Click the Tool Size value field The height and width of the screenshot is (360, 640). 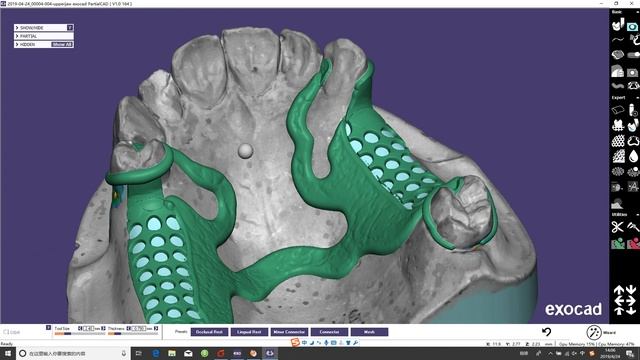[x=89, y=328]
